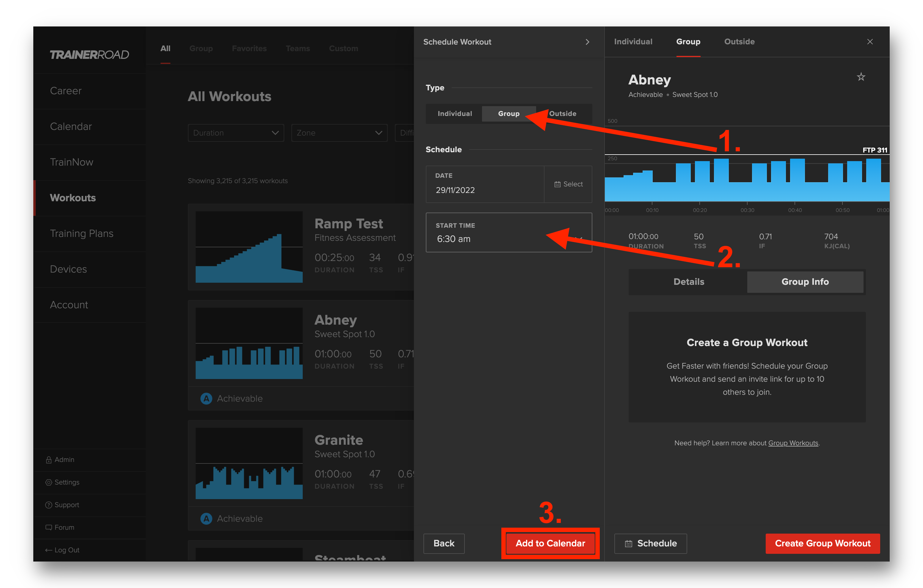Close the workout detail panel
Image resolution: width=923 pixels, height=588 pixels.
click(x=870, y=42)
